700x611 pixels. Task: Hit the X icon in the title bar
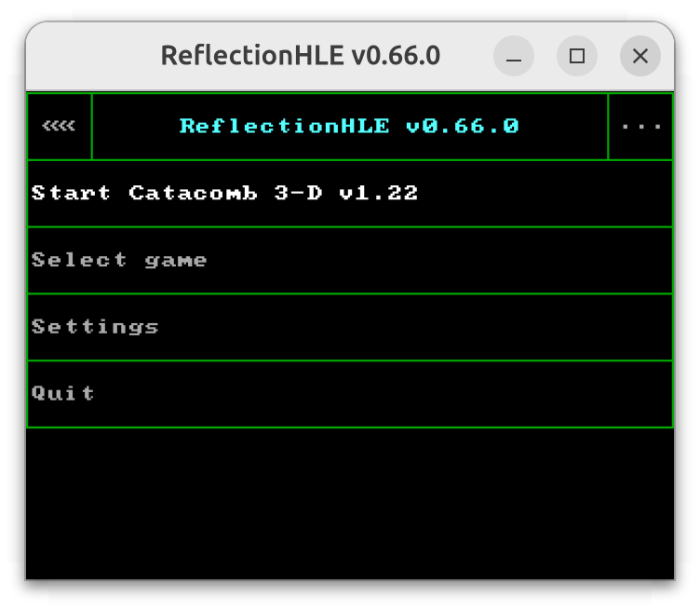(x=640, y=56)
